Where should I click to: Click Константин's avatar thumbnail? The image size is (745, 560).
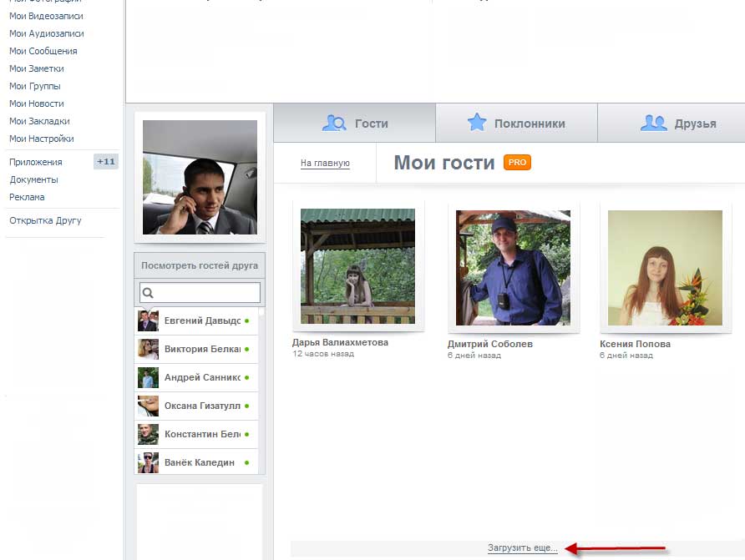click(x=148, y=434)
